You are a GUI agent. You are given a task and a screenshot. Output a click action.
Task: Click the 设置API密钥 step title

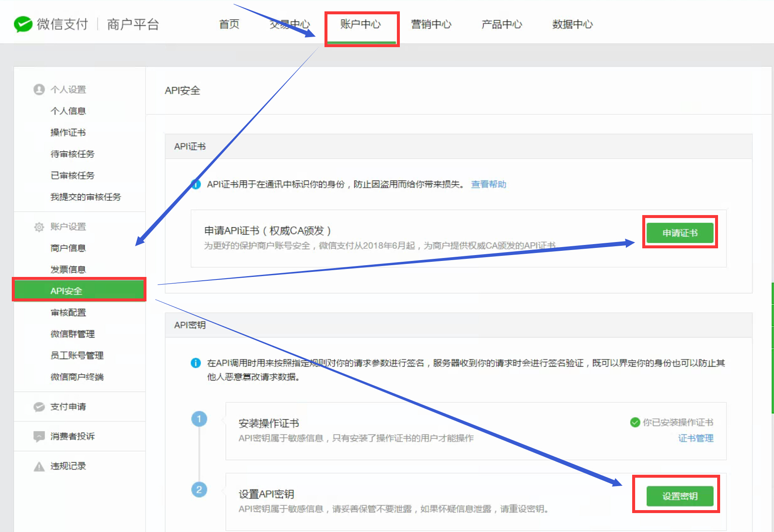click(266, 494)
